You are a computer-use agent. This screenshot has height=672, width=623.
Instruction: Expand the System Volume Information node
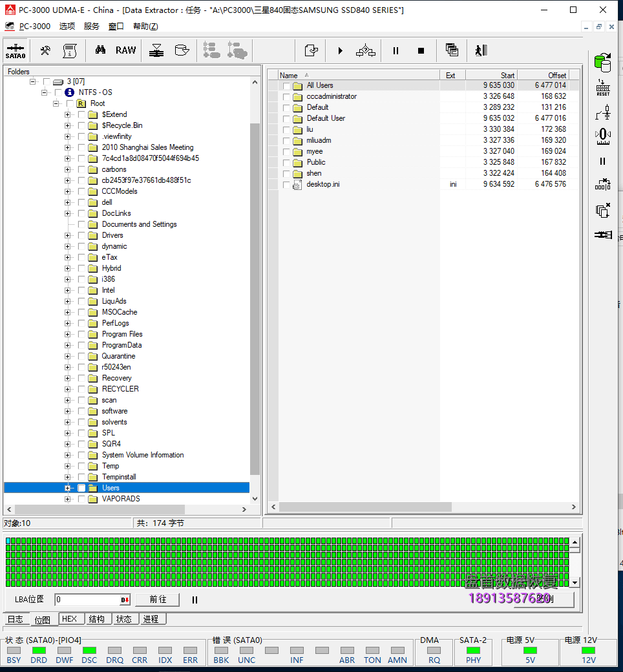click(67, 455)
